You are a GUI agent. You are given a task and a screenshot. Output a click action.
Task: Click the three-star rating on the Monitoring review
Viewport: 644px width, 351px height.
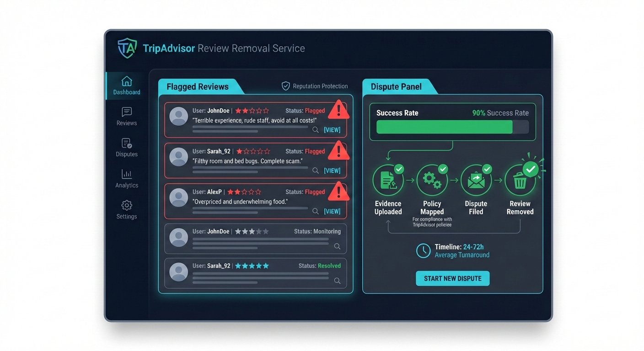(252, 232)
